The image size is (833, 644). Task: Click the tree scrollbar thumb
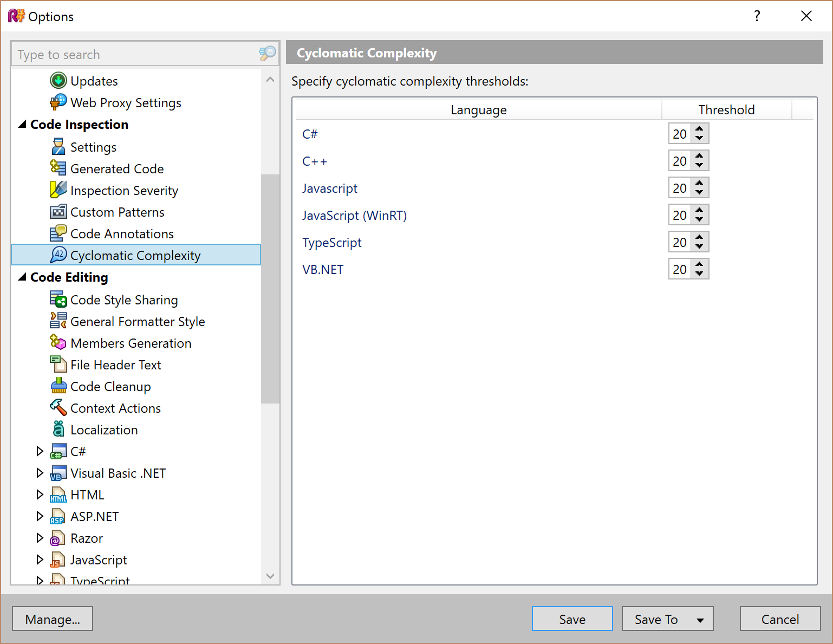click(x=270, y=289)
